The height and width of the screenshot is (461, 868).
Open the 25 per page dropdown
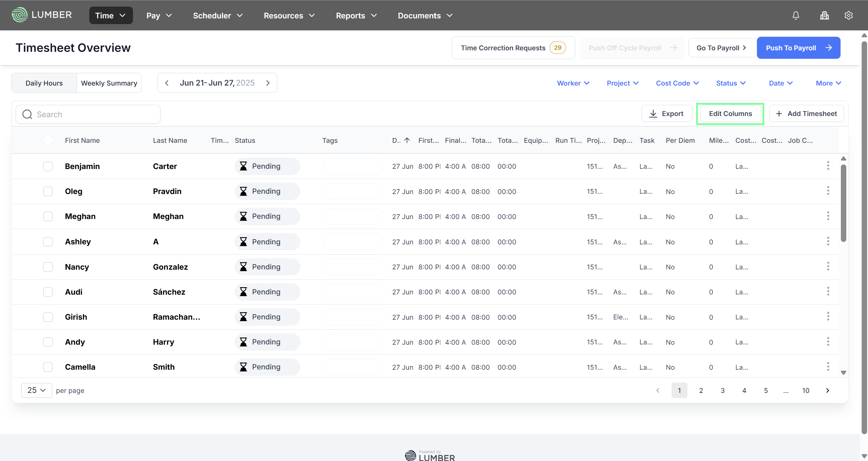[36, 390]
